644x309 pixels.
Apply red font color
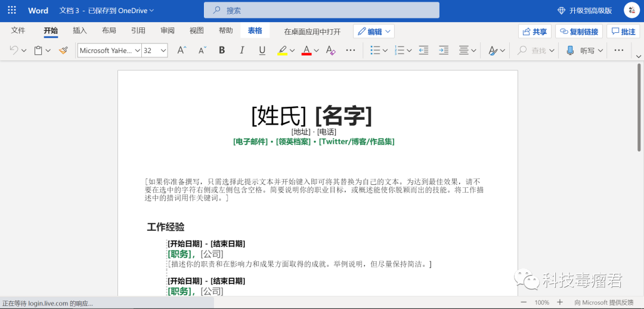pyautogui.click(x=306, y=50)
